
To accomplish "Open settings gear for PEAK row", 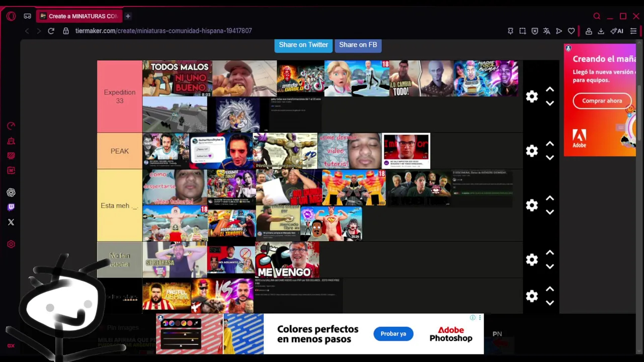I will (532, 151).
